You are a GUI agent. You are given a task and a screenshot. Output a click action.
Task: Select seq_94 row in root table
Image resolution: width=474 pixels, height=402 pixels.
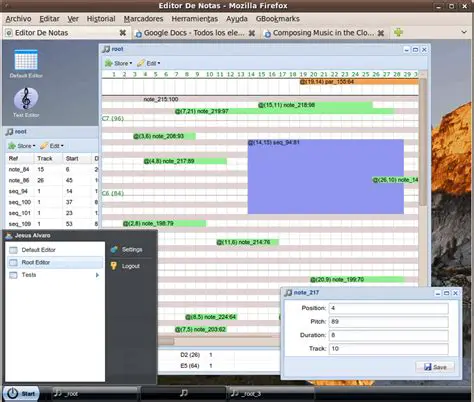(x=52, y=191)
